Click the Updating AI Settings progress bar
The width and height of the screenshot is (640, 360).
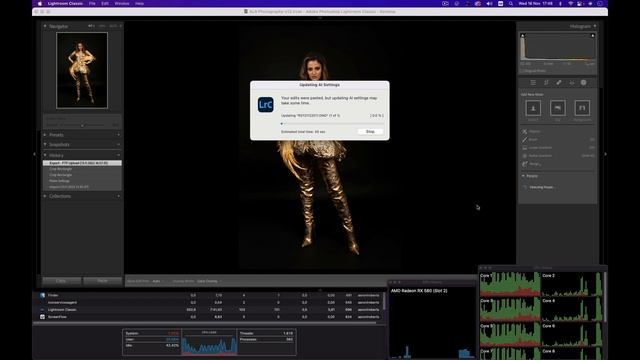332,124
